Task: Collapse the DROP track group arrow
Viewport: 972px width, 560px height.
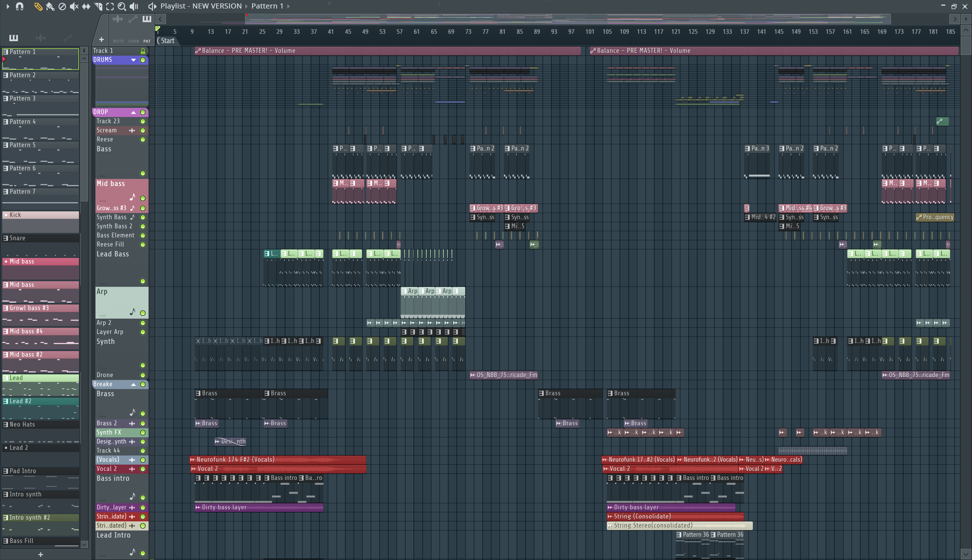Action: (x=133, y=112)
